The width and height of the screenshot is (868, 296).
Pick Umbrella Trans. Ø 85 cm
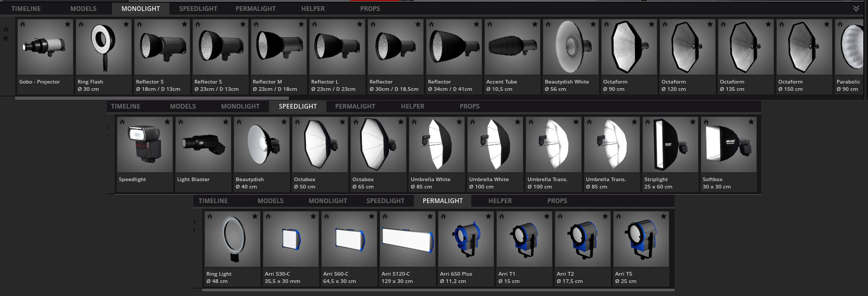612,154
